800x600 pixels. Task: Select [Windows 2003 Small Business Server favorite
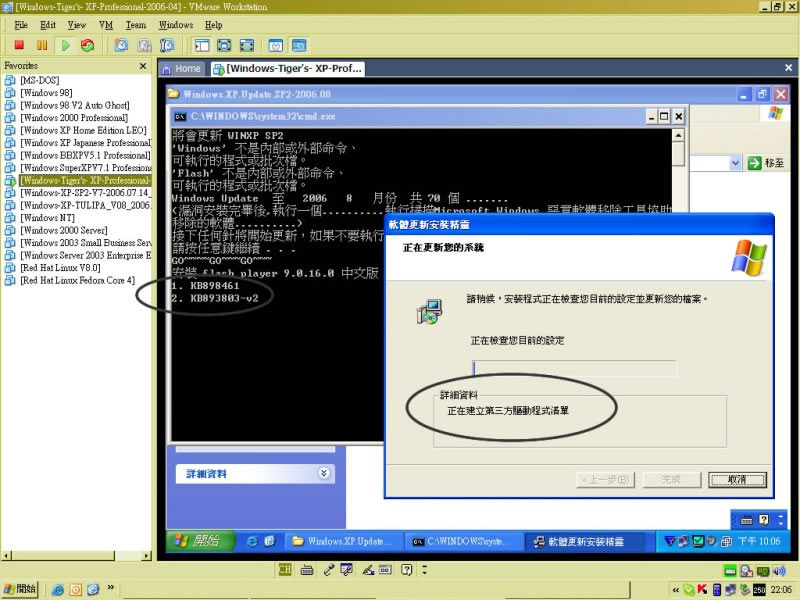(x=78, y=243)
